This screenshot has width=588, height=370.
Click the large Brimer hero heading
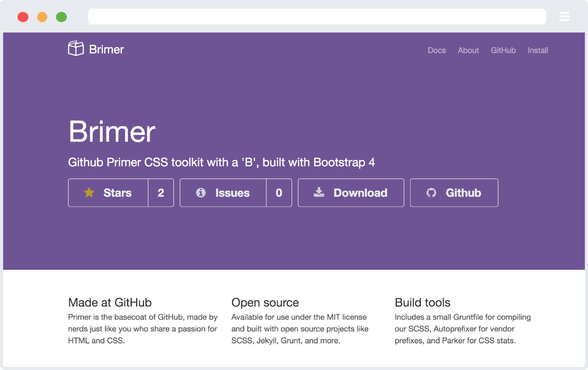tap(112, 132)
